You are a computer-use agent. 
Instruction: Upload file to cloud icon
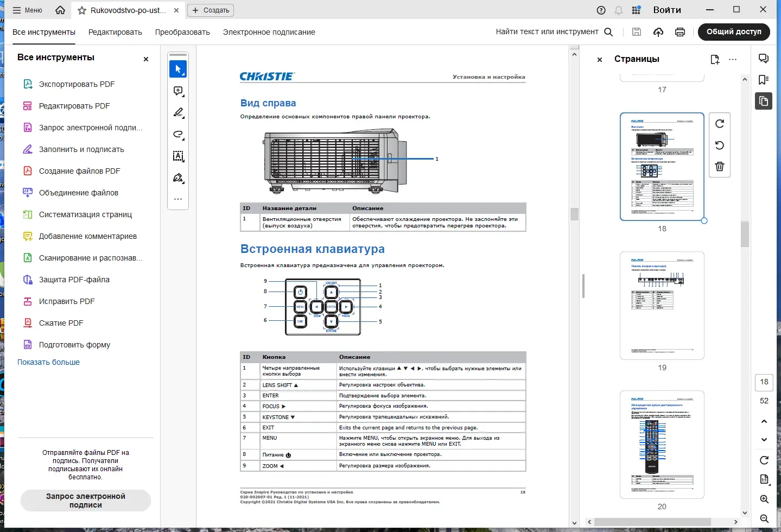[x=658, y=32]
